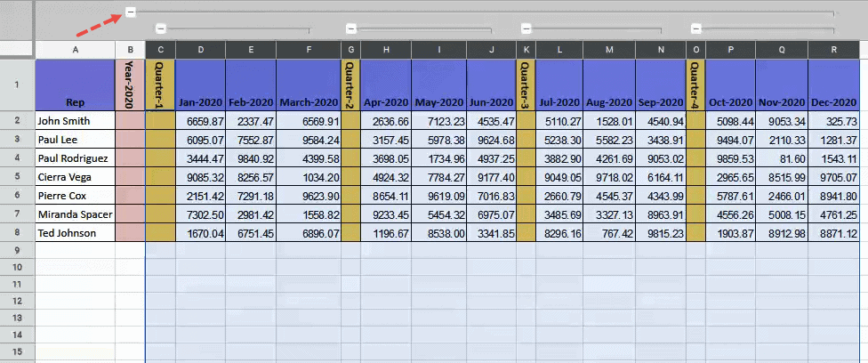The image size is (868, 363).
Task: Collapse the Quarter-4 column group
Action: [x=695, y=28]
